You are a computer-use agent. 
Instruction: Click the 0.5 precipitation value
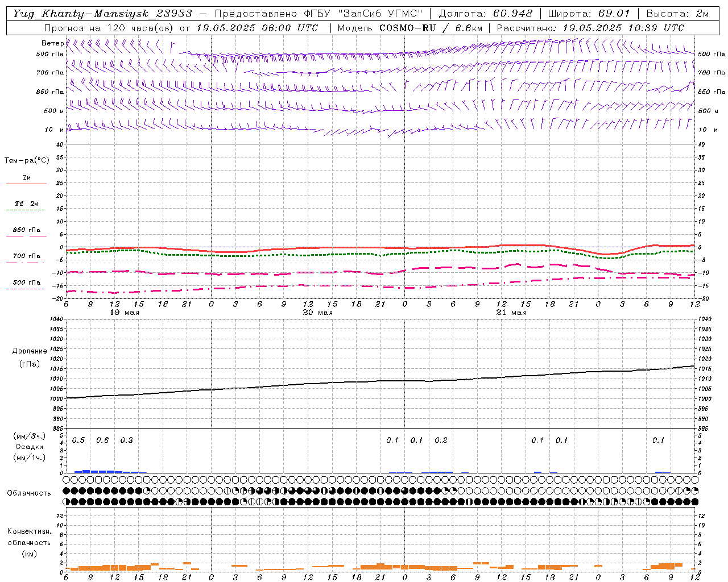78,440
